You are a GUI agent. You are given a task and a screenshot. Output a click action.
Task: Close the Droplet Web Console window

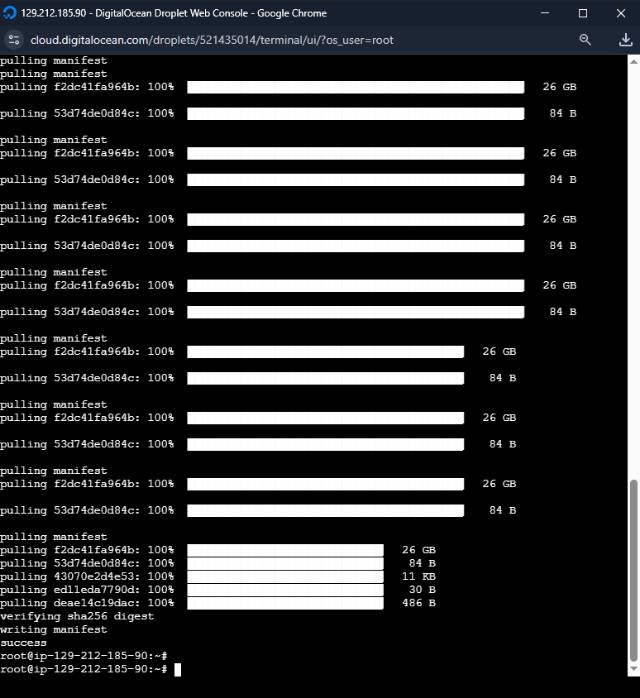pos(620,13)
